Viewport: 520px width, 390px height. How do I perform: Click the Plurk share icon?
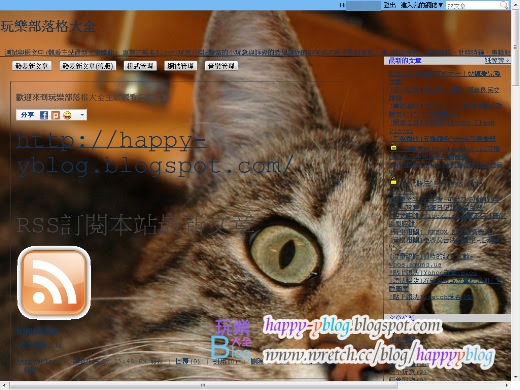coord(55,115)
